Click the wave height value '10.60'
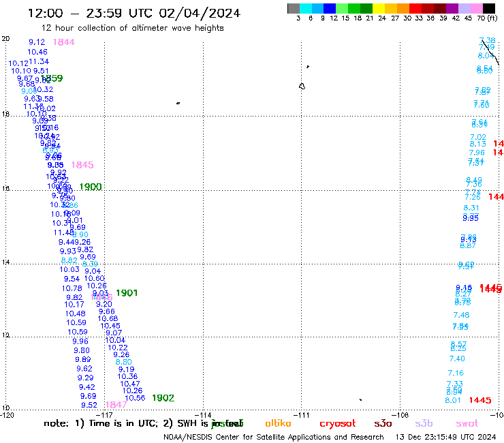The width and height of the screenshot is (504, 443). point(95,279)
